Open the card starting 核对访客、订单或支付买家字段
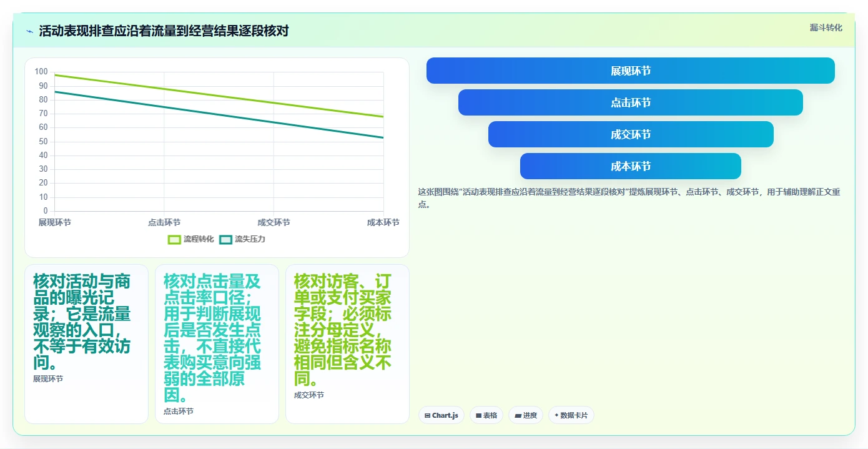The height and width of the screenshot is (449, 868). pyautogui.click(x=347, y=344)
